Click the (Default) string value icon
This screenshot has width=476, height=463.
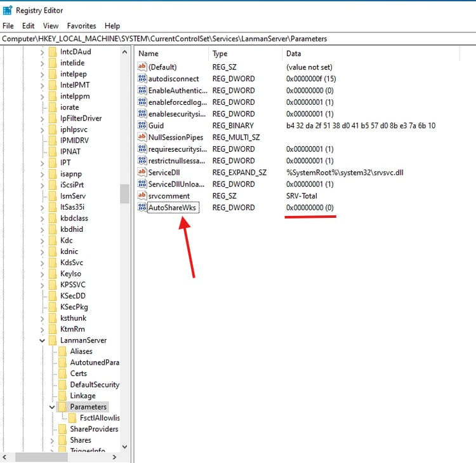[x=142, y=67]
